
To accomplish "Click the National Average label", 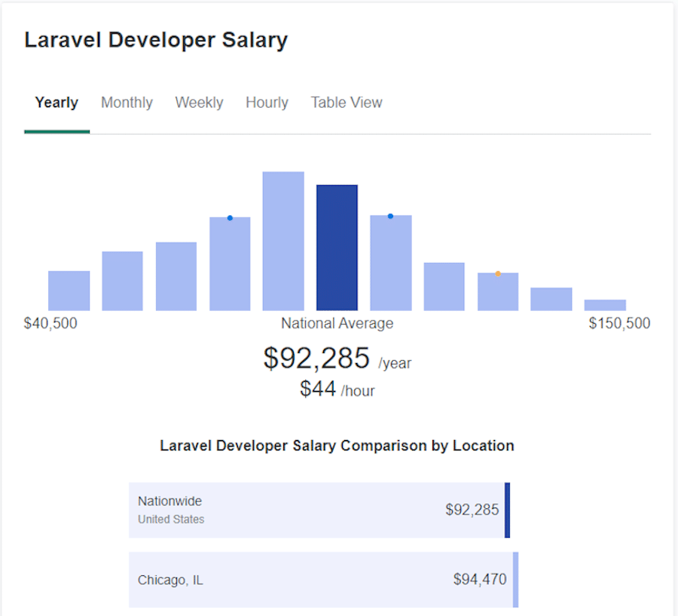I will tap(336, 323).
